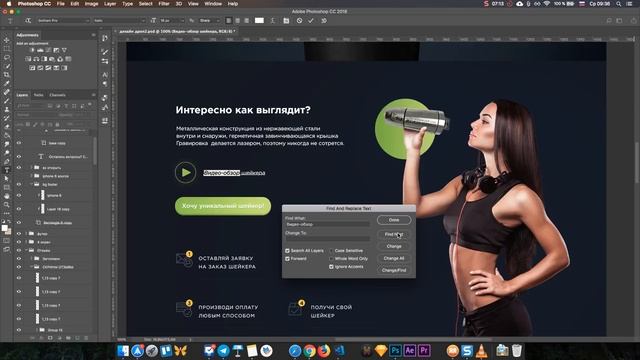Click the Find Next button

pos(394,234)
